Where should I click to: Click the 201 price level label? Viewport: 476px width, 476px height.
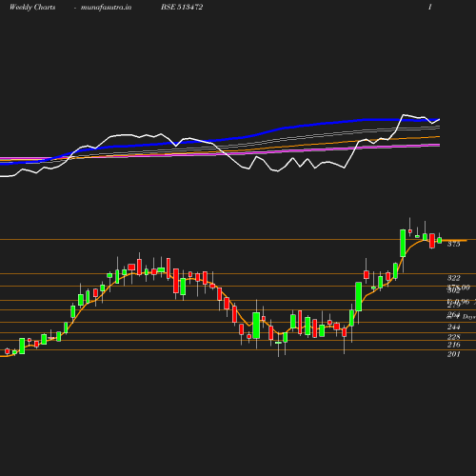pos(454,354)
